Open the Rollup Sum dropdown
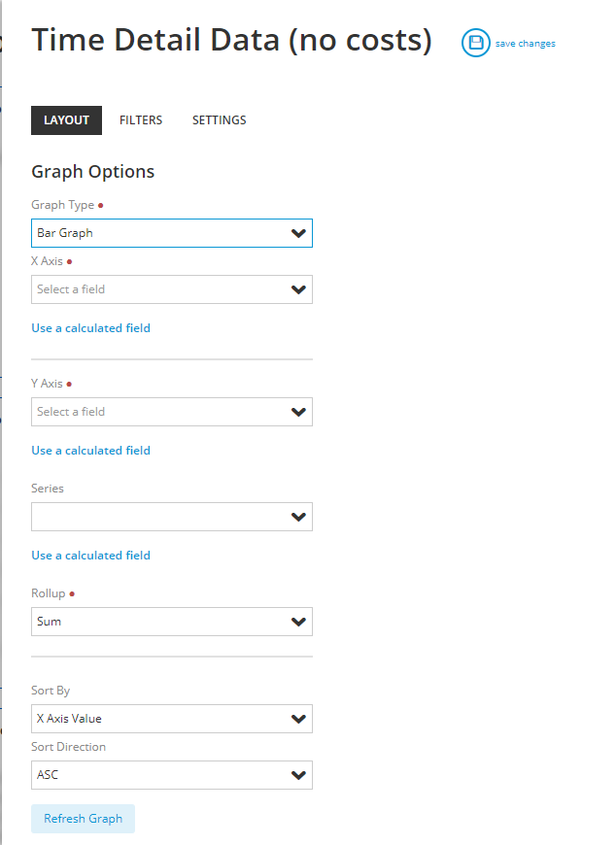 (172, 622)
